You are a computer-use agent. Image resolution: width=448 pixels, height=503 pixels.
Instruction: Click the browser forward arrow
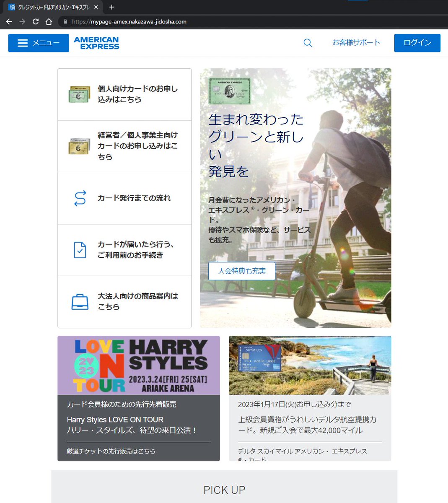coord(22,21)
